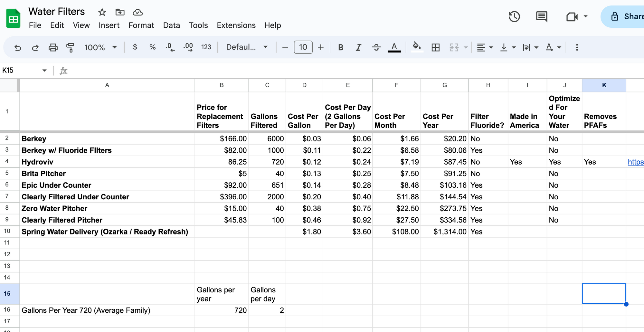The image size is (644, 332).
Task: Click the font size input field
Action: [303, 47]
